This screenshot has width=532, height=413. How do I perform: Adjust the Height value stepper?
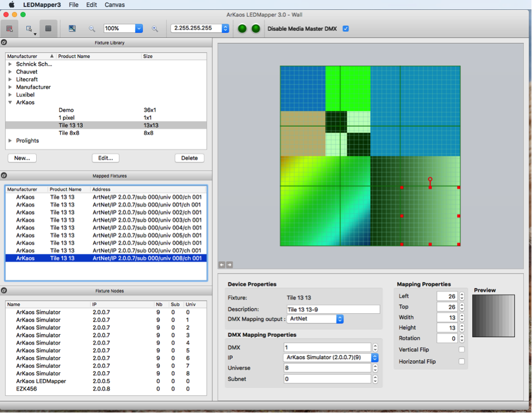point(462,328)
